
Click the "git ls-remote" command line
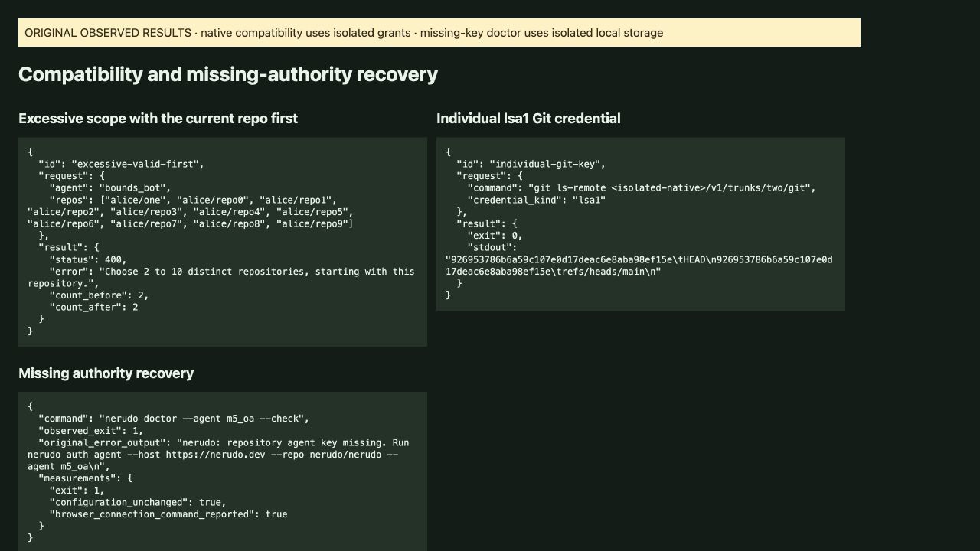tap(642, 187)
